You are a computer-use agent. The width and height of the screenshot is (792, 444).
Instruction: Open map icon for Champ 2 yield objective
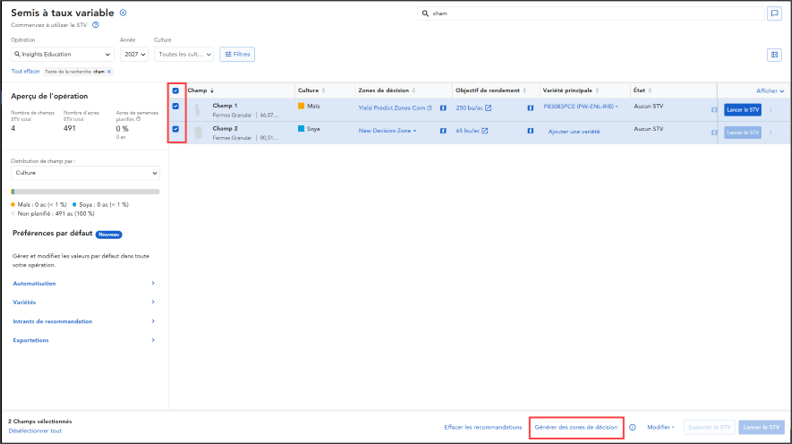tap(530, 131)
